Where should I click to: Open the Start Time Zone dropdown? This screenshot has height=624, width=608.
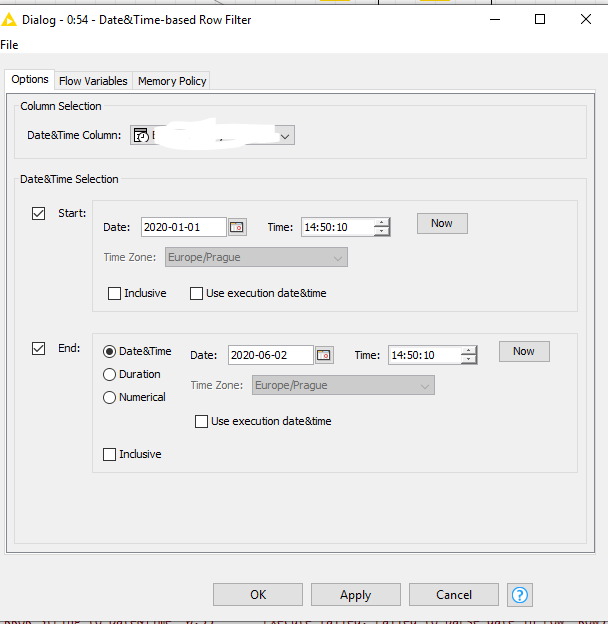pos(337,257)
